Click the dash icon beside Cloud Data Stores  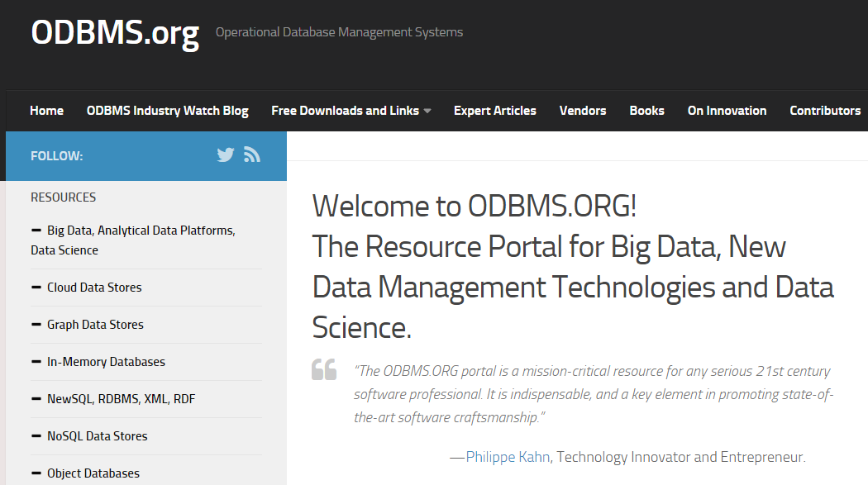click(x=36, y=288)
